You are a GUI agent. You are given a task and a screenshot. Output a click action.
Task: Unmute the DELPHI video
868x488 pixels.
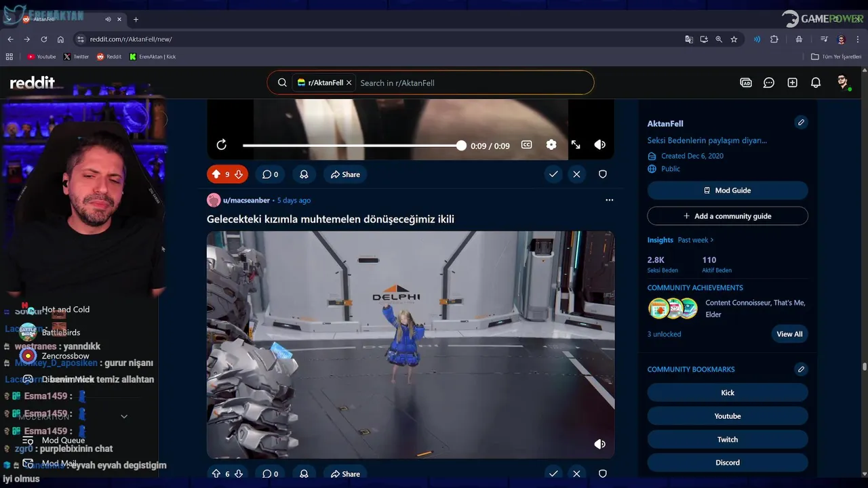599,444
